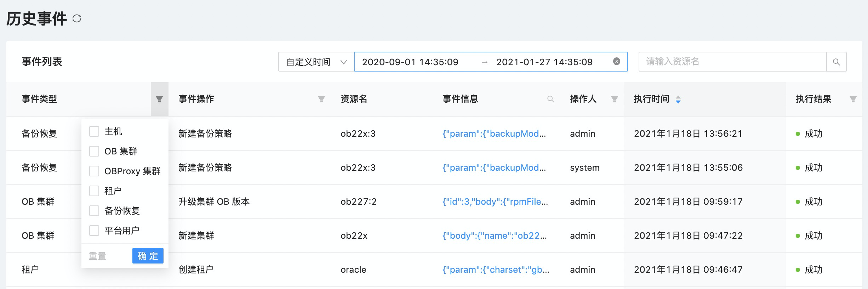Edit end date 2021-01-27 14:35:09
868x289 pixels.
(x=544, y=62)
